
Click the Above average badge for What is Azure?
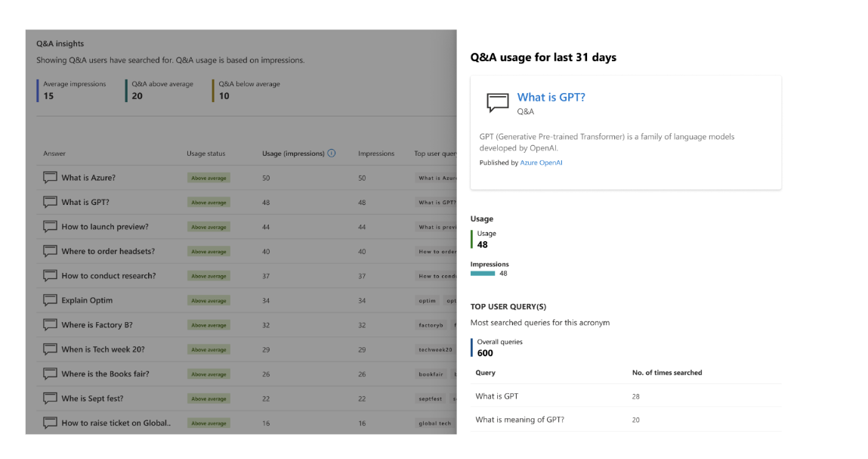coord(209,178)
